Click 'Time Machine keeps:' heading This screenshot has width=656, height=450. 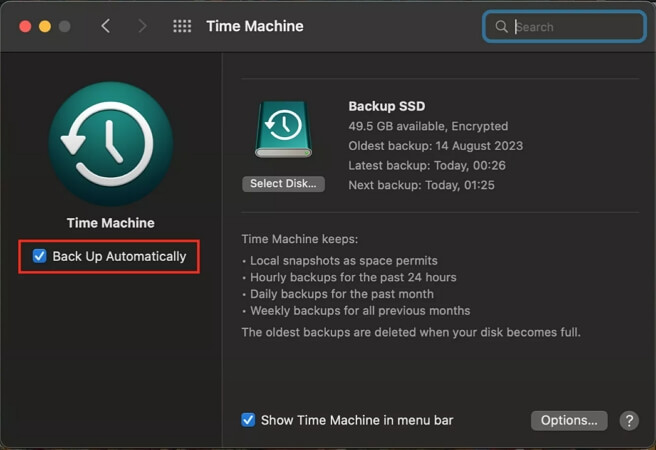tap(300, 239)
